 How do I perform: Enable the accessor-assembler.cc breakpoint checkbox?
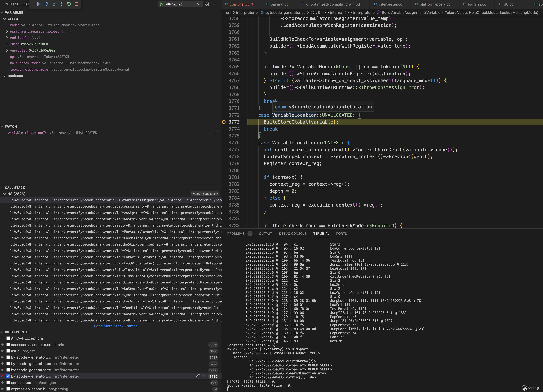8,345
